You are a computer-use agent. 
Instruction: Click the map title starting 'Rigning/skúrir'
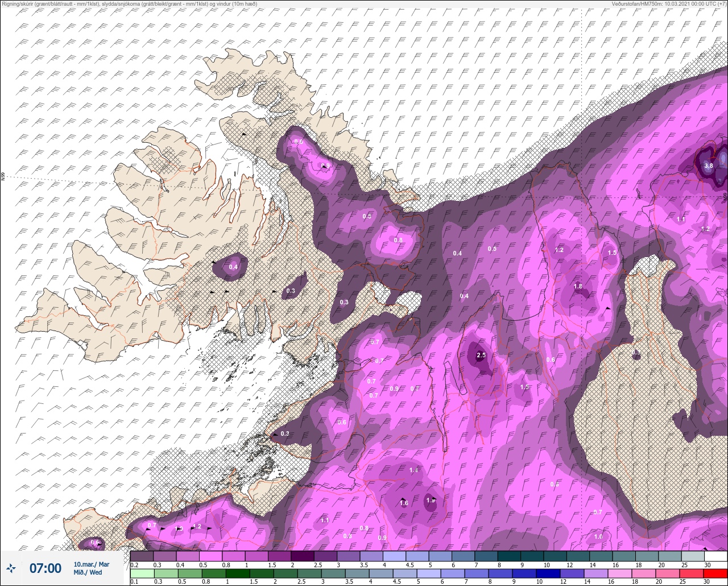tap(130, 4)
